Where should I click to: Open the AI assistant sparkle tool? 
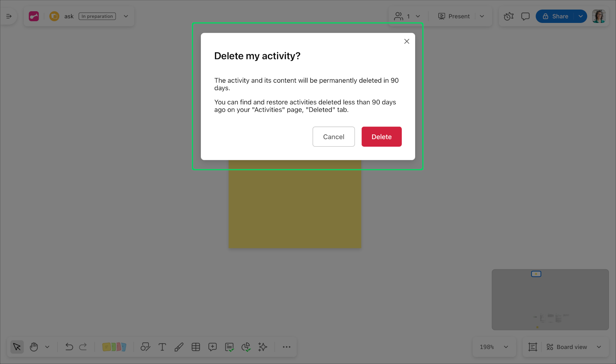(x=263, y=347)
